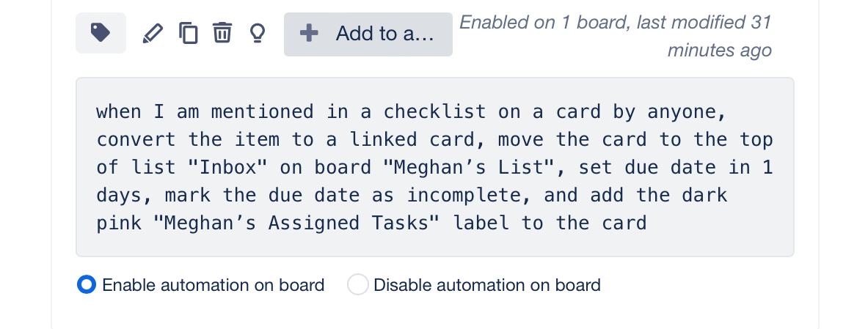Open the "Add to a…" button

pyautogui.click(x=368, y=34)
